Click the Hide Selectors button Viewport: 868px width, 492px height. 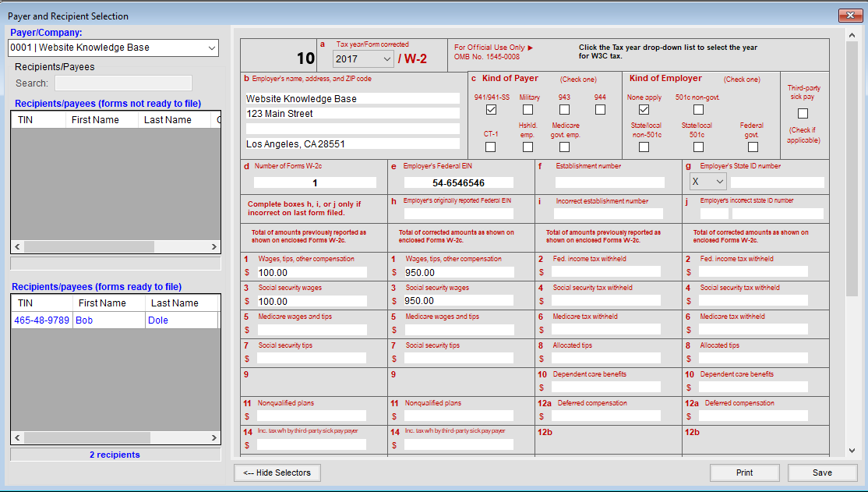pyautogui.click(x=277, y=473)
